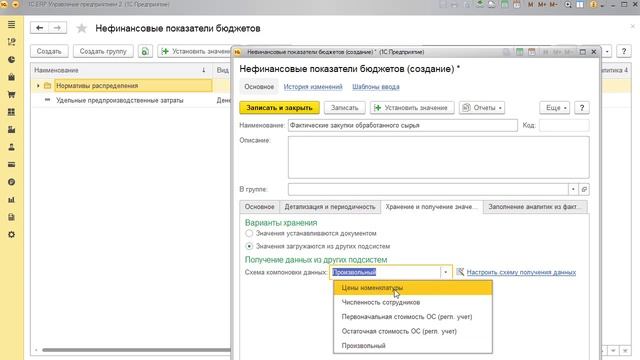This screenshot has height=360, width=640.
Task: Click the calendar icon in top title bar
Action: [x=516, y=4]
